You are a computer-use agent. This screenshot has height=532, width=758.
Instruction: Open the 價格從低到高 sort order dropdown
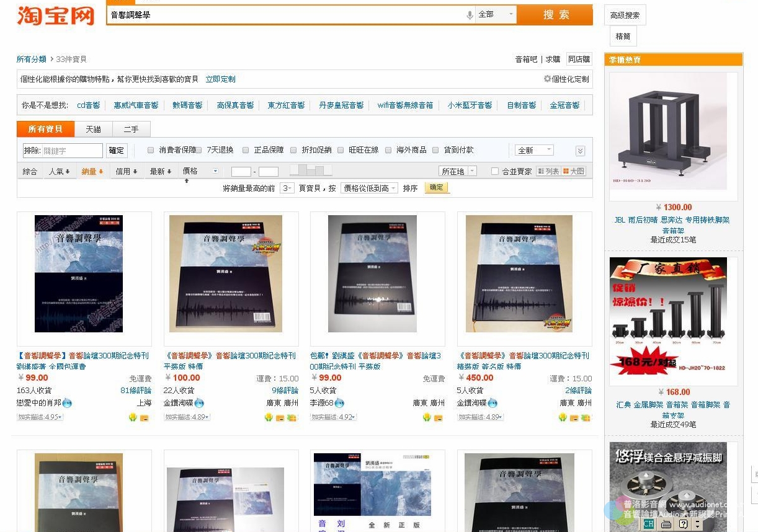coord(369,188)
